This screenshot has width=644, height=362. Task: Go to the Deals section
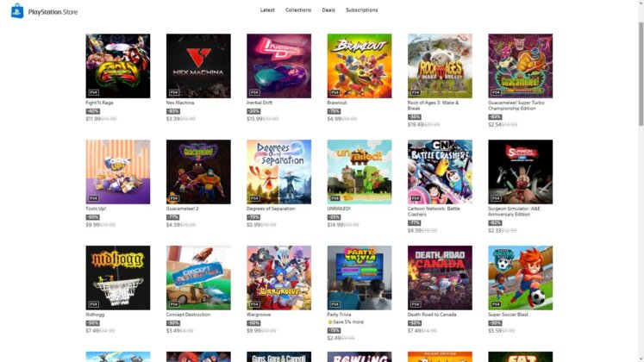(x=328, y=9)
